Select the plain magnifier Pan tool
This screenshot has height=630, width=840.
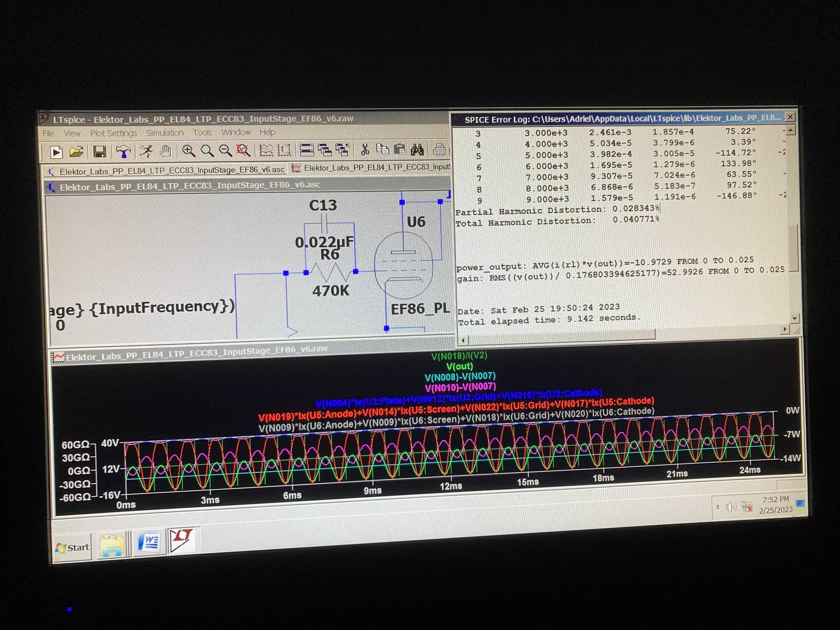click(x=207, y=151)
